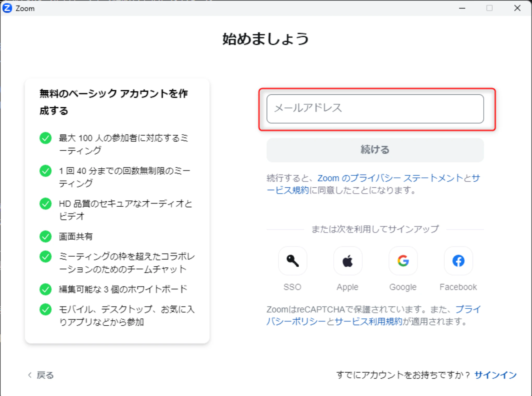
Task: Sign up with the SSO key icon
Action: click(x=292, y=261)
